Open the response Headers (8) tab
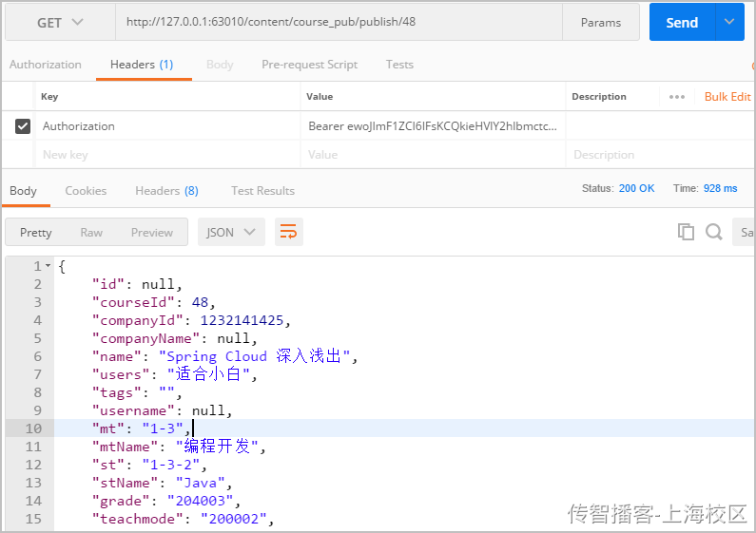 166,191
